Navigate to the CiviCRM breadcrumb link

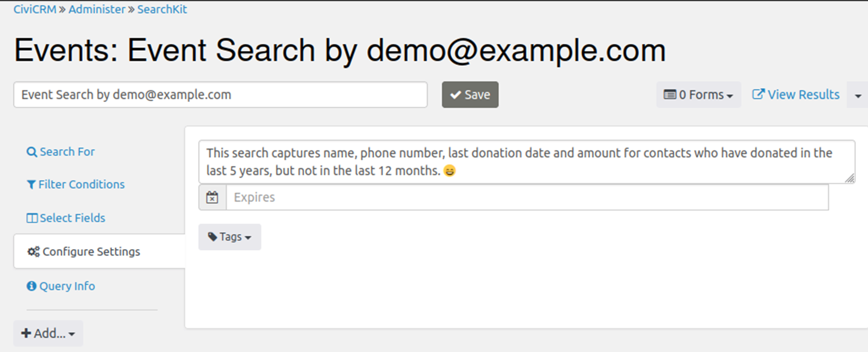pos(34,9)
